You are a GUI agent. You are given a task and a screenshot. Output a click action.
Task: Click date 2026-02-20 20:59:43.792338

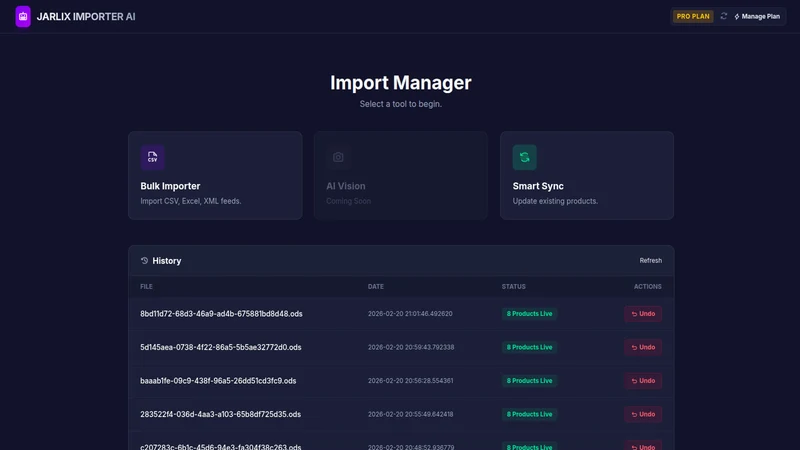tap(411, 347)
